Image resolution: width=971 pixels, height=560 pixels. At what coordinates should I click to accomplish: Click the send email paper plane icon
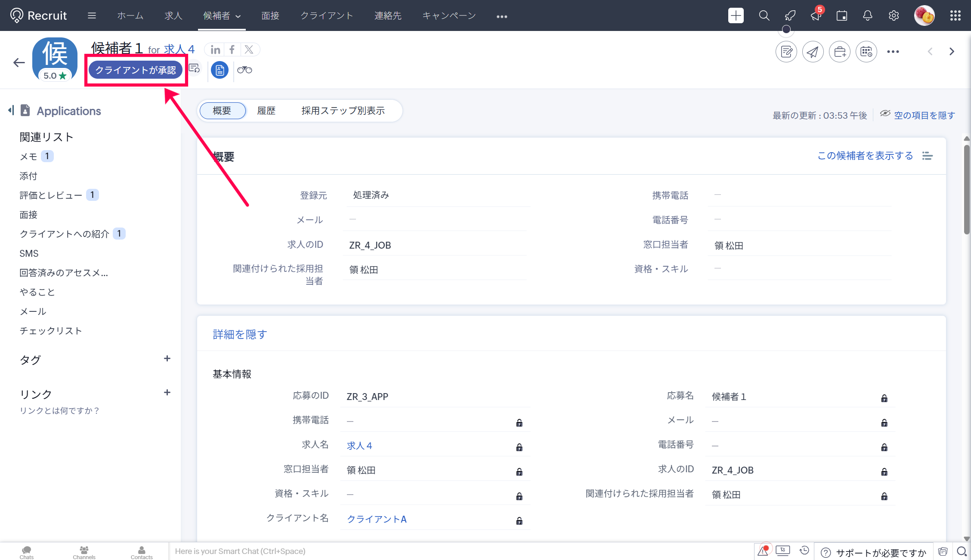(x=813, y=52)
